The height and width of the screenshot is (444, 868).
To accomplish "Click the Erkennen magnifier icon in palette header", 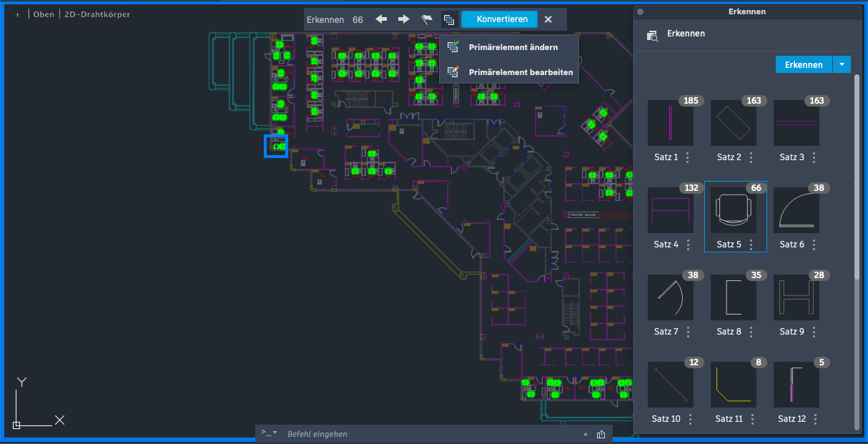I will point(652,35).
